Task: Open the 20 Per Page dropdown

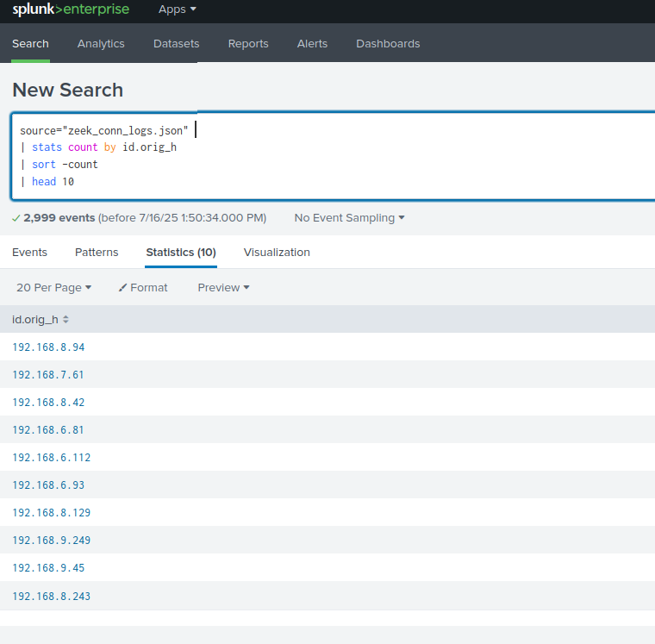Action: (x=54, y=288)
